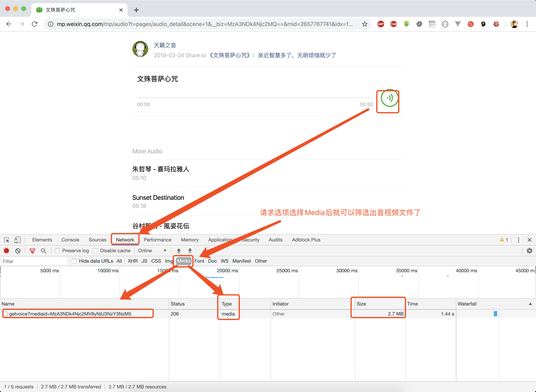Screen dimensions: 536x392
Task: Toggle the network filter funnel icon
Action: [x=32, y=251]
